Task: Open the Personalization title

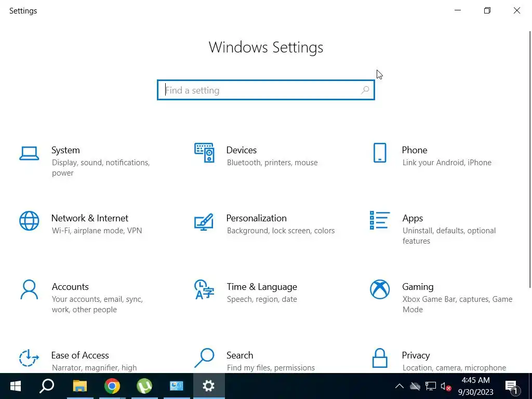Action: (256, 218)
